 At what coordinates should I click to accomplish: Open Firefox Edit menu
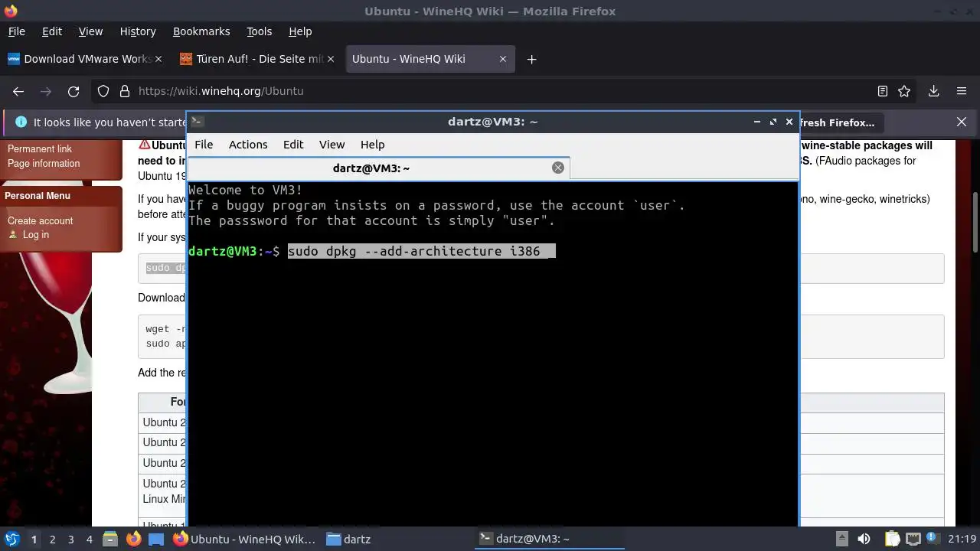[x=52, y=31]
